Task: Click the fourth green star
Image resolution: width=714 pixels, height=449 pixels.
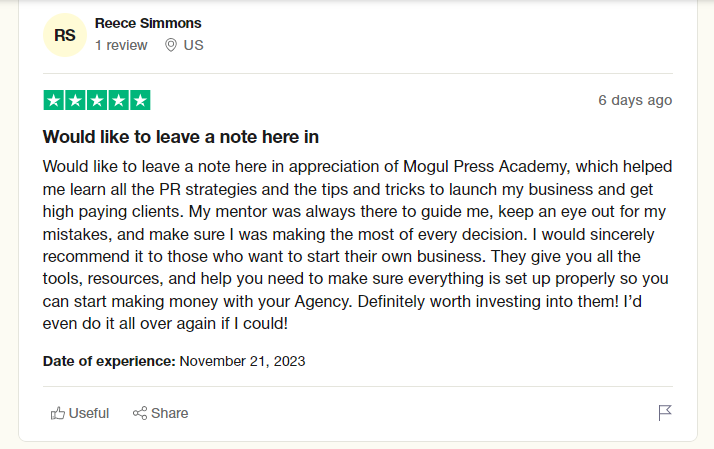Action: (x=118, y=100)
